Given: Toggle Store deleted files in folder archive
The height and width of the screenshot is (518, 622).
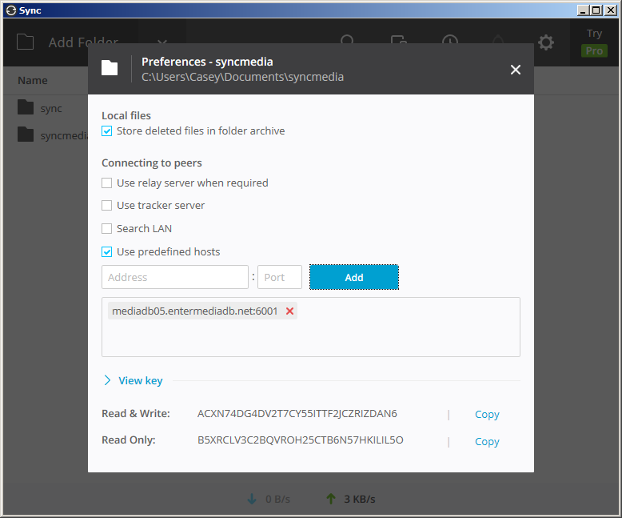Looking at the screenshot, I should (x=107, y=131).
